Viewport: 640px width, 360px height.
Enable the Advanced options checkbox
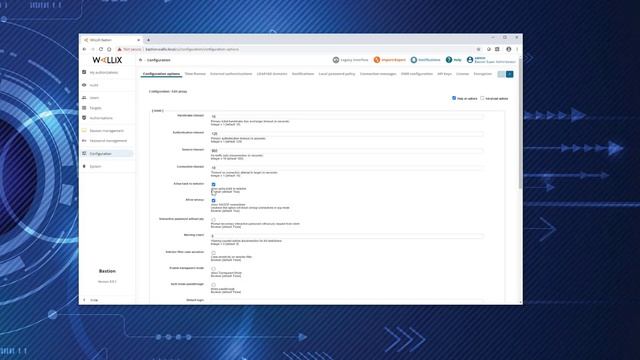[x=482, y=98]
